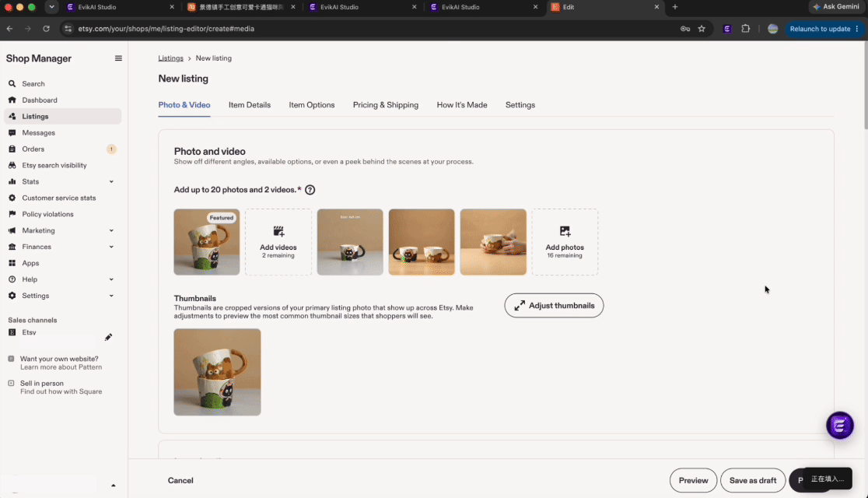This screenshot has height=498, width=868.
Task: Switch to the listing Settings tab
Action: tap(520, 105)
